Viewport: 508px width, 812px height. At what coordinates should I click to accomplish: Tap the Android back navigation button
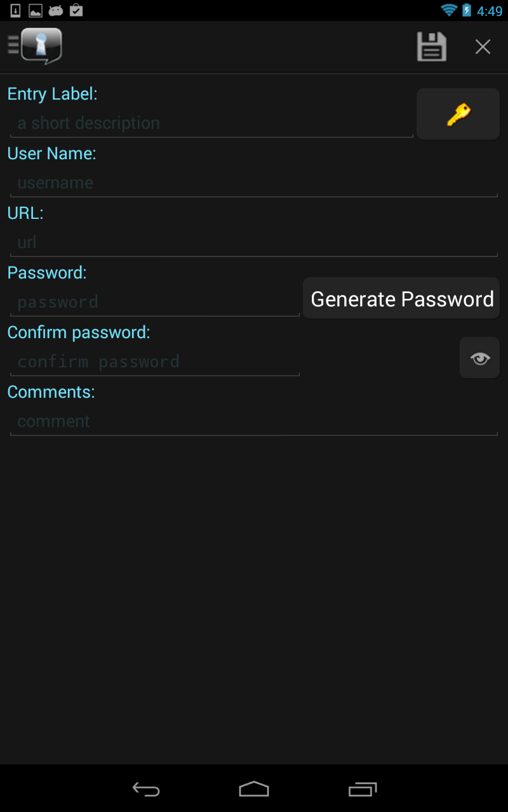[146, 789]
